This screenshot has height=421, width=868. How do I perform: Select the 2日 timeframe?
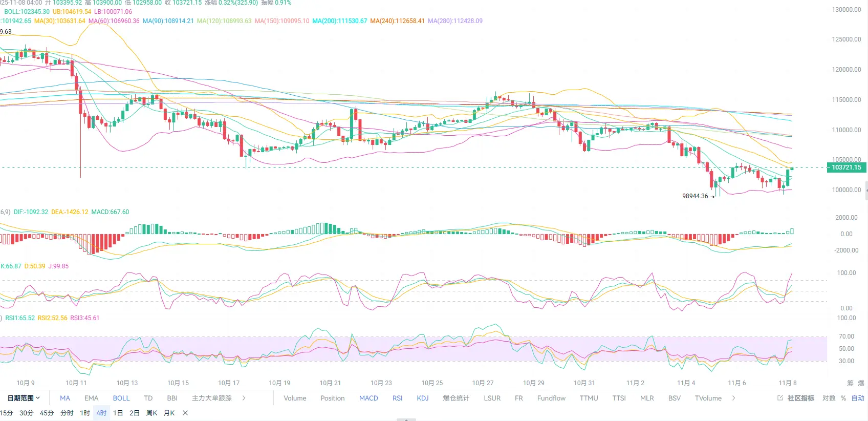click(x=135, y=413)
